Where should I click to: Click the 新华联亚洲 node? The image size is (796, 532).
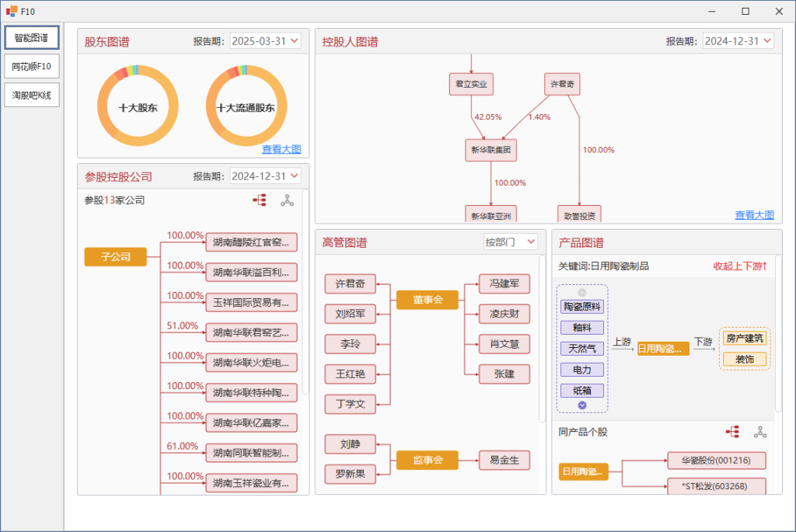point(491,214)
